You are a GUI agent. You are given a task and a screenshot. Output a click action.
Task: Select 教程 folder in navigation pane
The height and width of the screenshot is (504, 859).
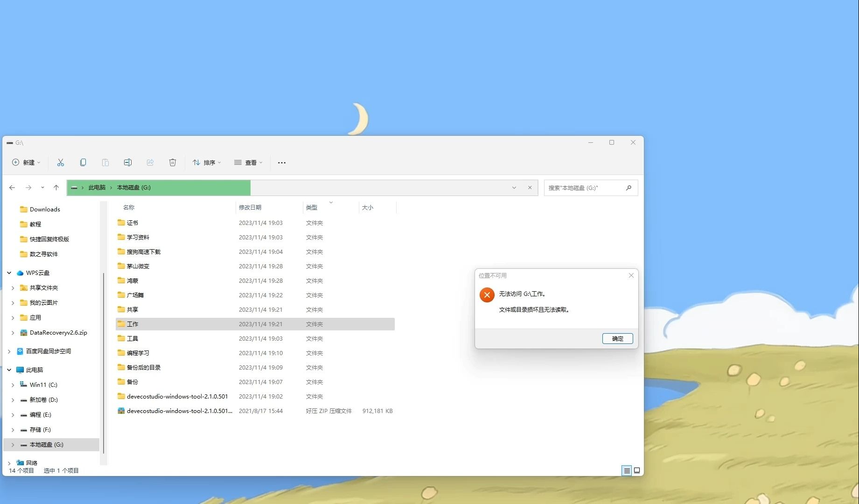pyautogui.click(x=35, y=224)
